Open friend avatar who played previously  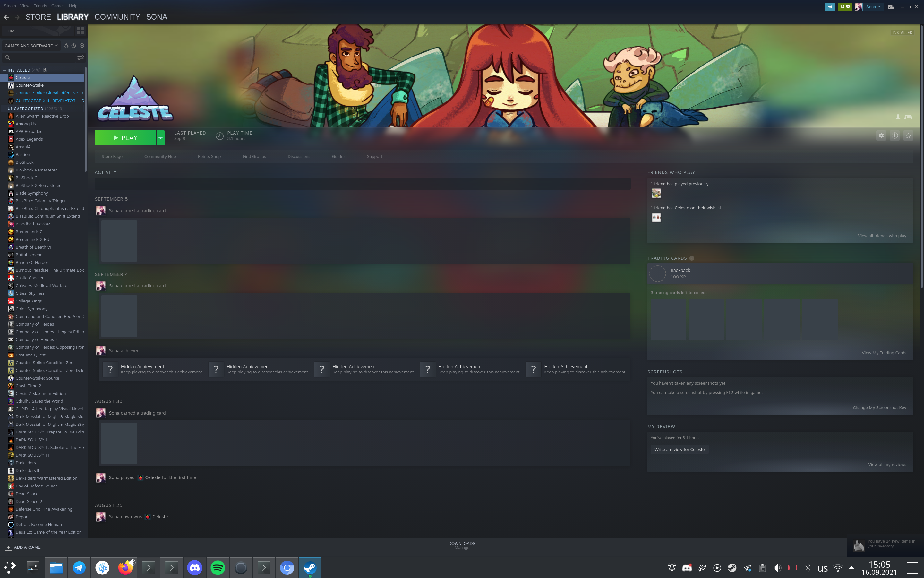[x=656, y=193]
